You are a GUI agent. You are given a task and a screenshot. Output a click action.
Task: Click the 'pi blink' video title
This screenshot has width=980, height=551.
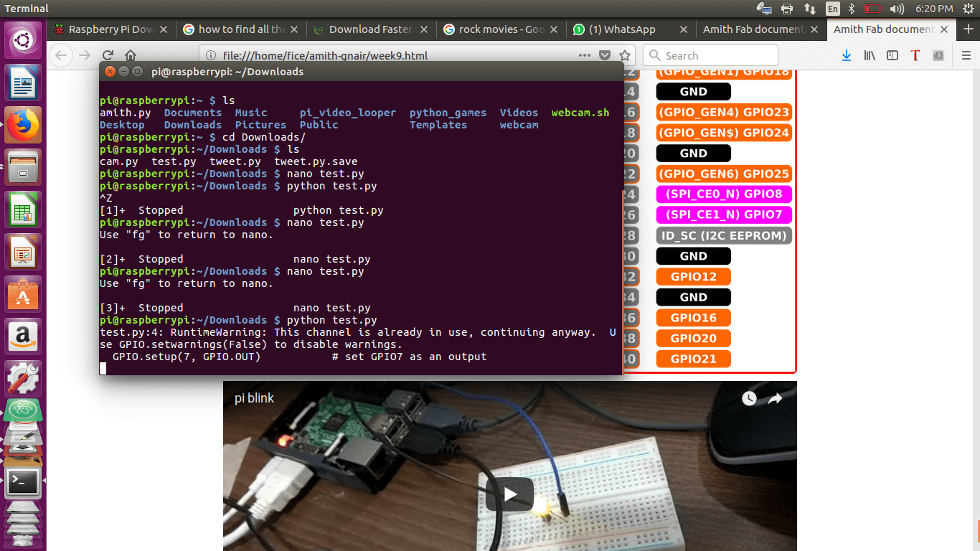254,398
